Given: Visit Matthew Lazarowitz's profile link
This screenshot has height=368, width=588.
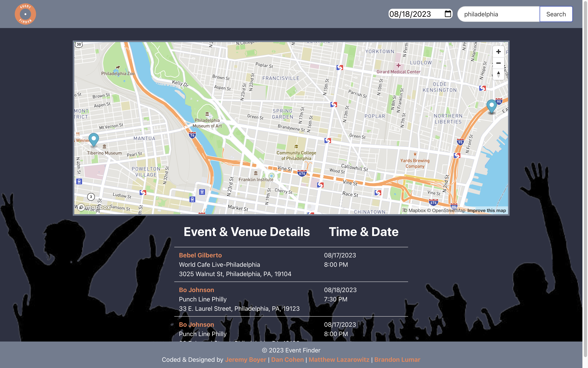Looking at the screenshot, I should pyautogui.click(x=339, y=359).
